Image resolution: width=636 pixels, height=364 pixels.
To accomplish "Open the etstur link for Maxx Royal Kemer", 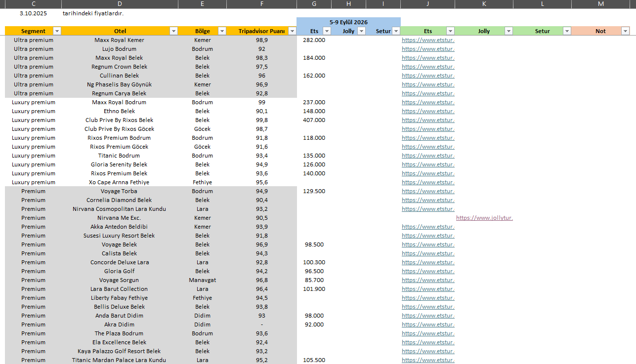I will pos(428,40).
